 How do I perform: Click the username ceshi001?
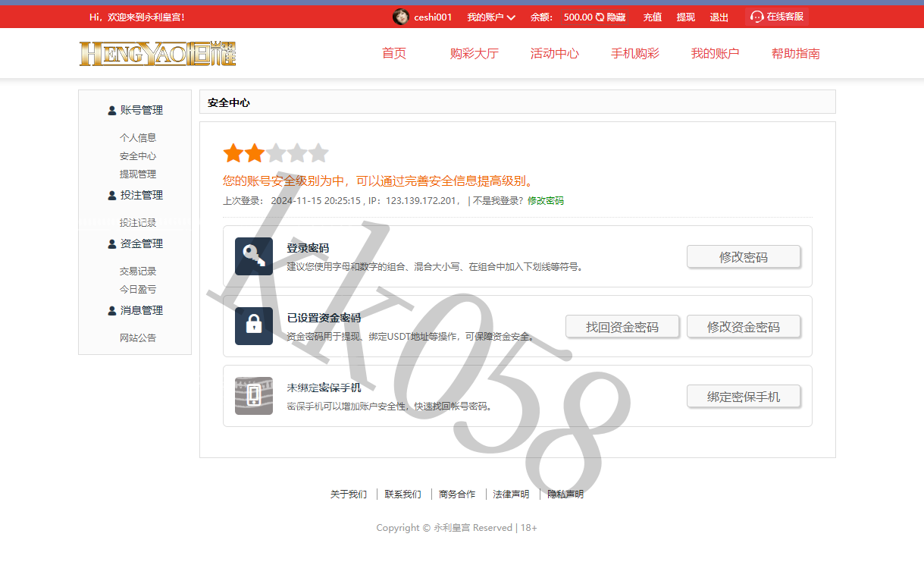433,17
